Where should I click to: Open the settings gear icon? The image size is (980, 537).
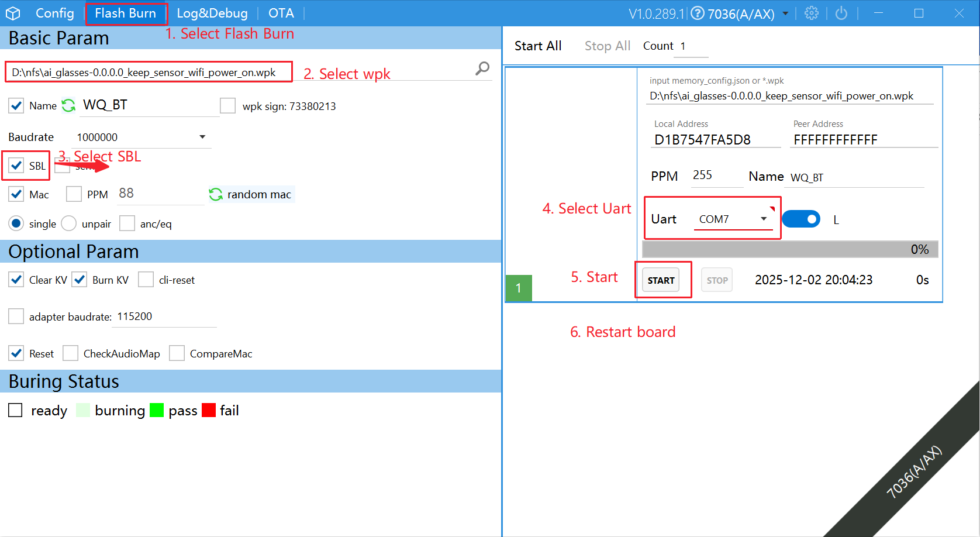coord(812,13)
